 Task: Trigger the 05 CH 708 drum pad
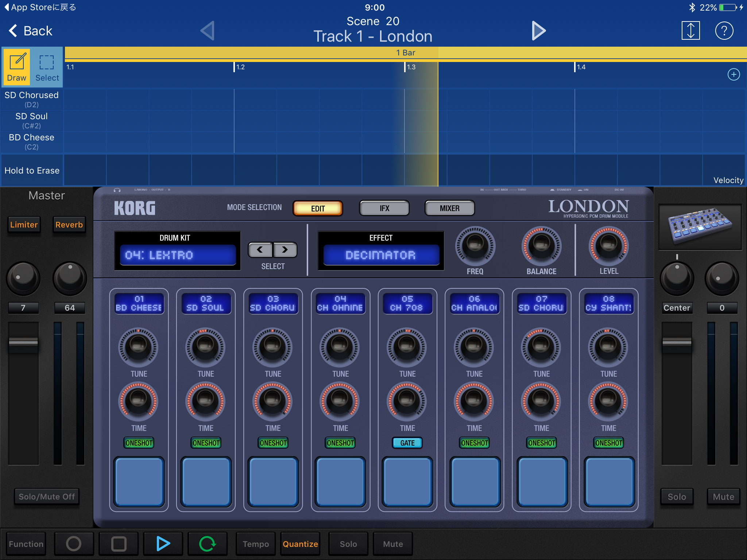click(x=407, y=481)
